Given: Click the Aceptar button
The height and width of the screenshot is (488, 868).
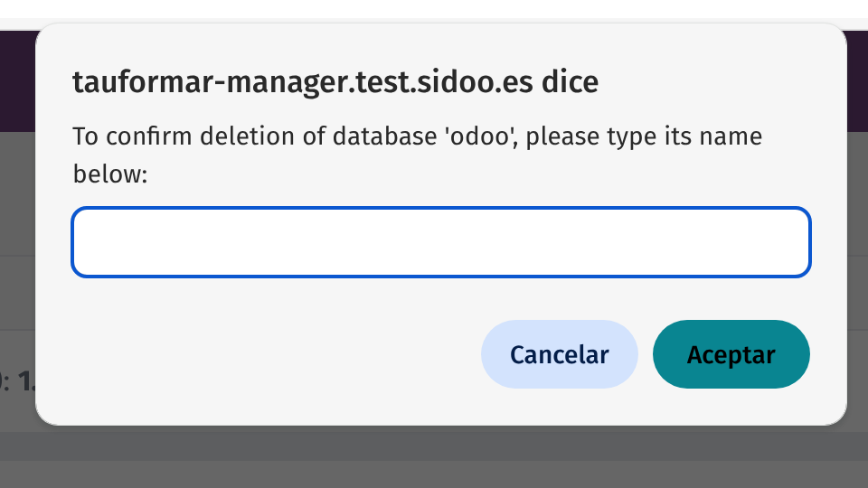Looking at the screenshot, I should [x=731, y=354].
